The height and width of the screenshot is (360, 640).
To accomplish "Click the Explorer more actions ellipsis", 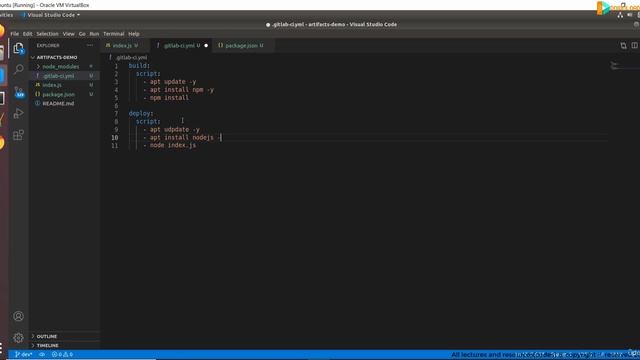I will [x=90, y=45].
